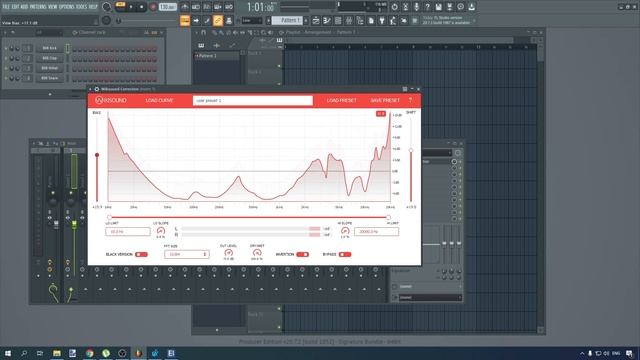
Task: Toggle the BYPASS switch
Action: pos(345,255)
